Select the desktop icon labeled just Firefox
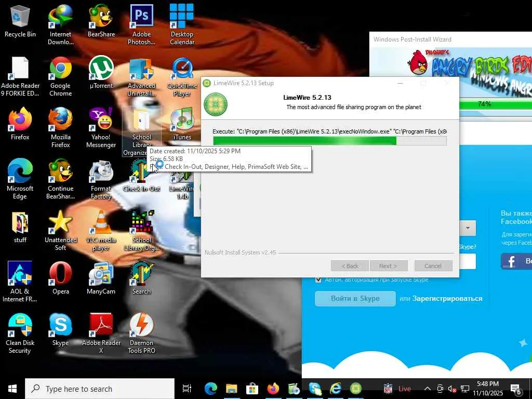532x399 pixels. click(20, 124)
